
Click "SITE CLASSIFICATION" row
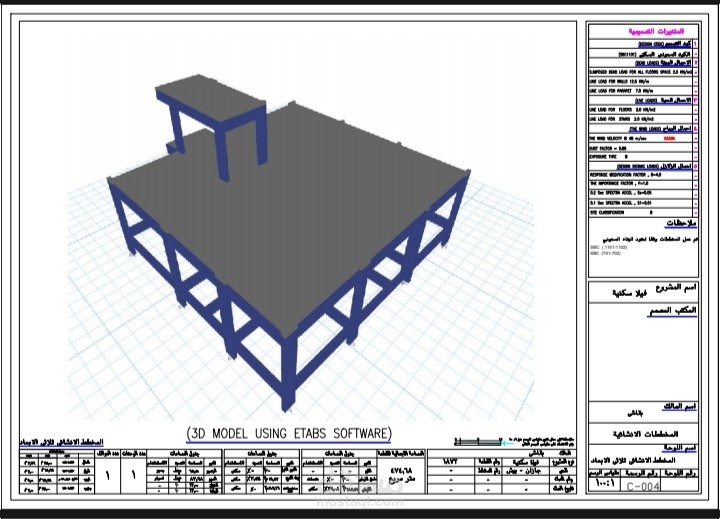pos(641,213)
